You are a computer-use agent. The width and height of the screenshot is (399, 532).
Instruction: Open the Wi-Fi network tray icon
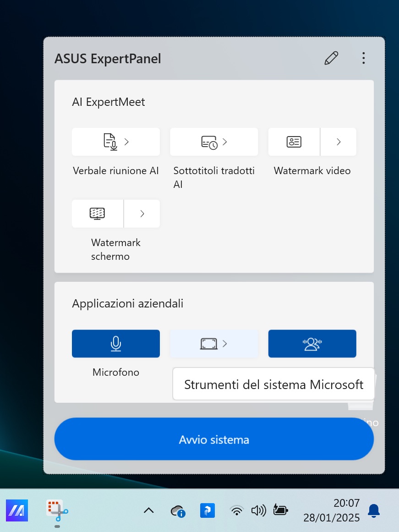pyautogui.click(x=236, y=510)
